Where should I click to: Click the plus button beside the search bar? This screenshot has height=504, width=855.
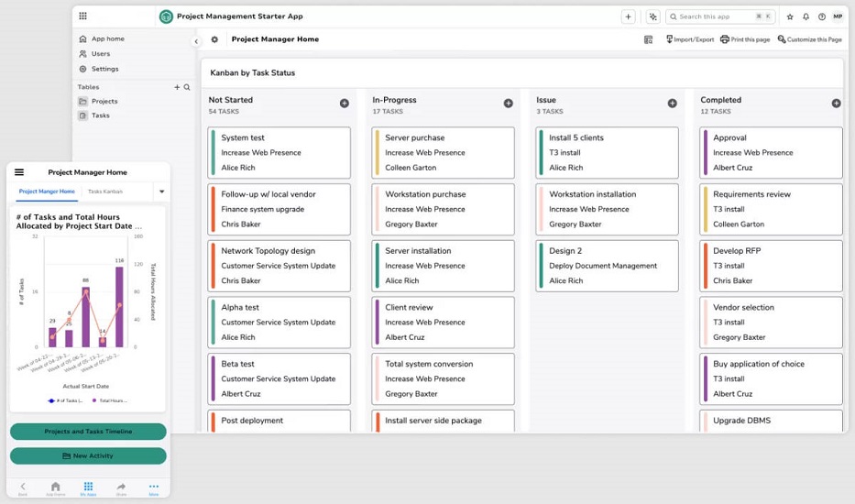(x=628, y=16)
